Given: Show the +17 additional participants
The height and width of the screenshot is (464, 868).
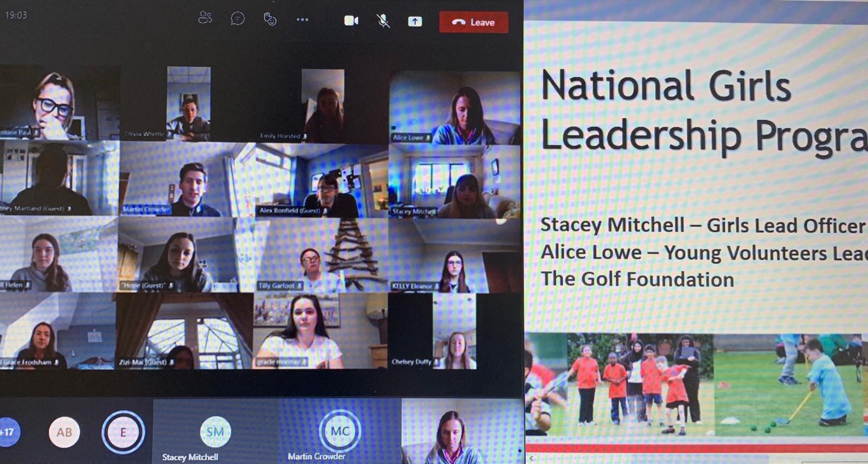Looking at the screenshot, I should coord(8,432).
